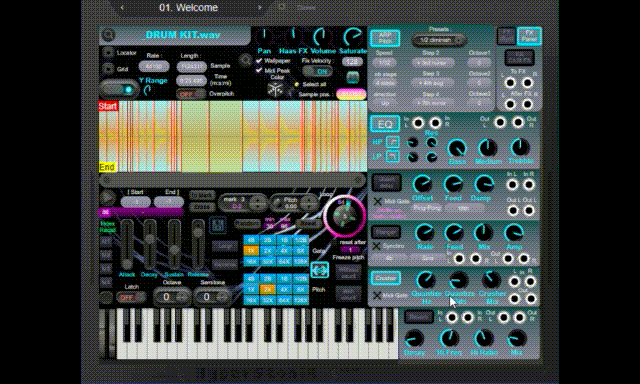Enable the EQ module button
The height and width of the screenshot is (384, 640).
click(384, 124)
